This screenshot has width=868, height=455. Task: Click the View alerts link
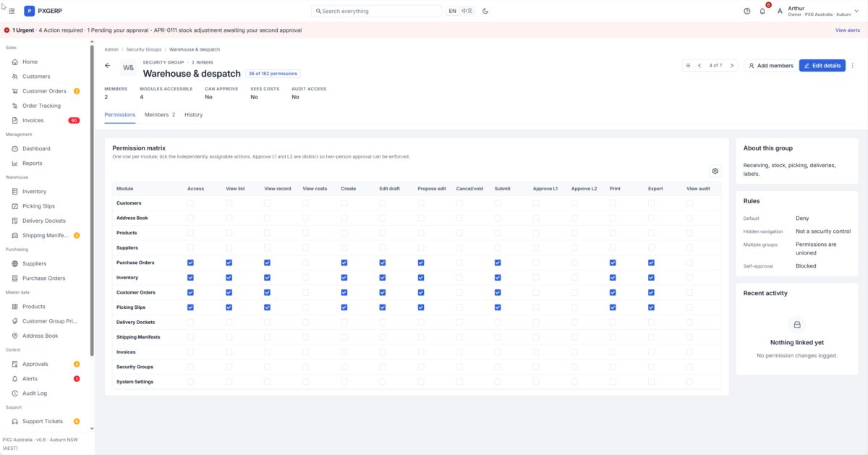click(848, 30)
